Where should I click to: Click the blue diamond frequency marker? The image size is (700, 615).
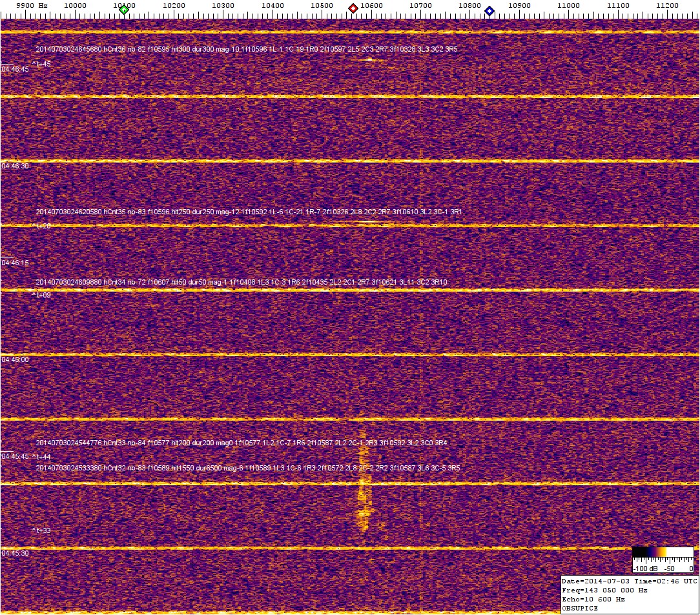pyautogui.click(x=489, y=11)
